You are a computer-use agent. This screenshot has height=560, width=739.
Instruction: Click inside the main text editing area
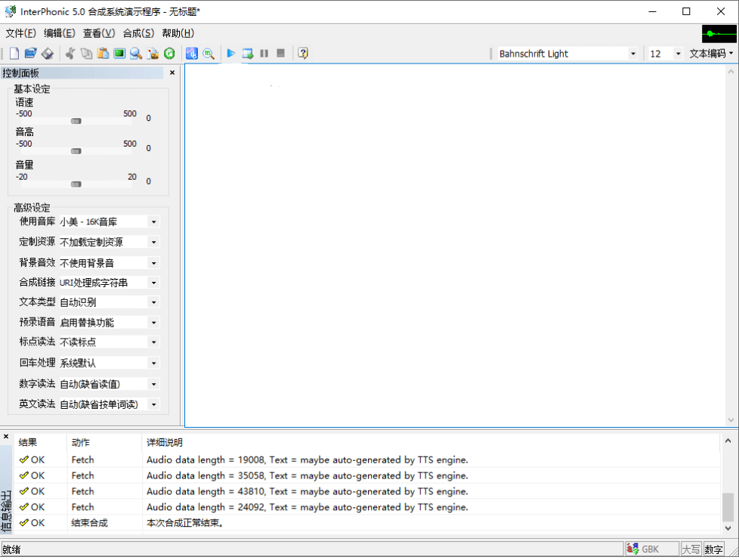click(453, 242)
